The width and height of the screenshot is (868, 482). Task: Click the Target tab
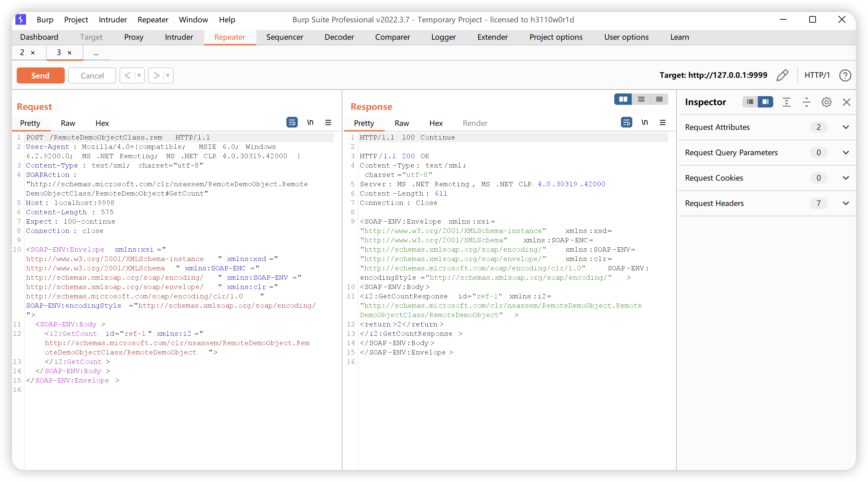coord(91,37)
